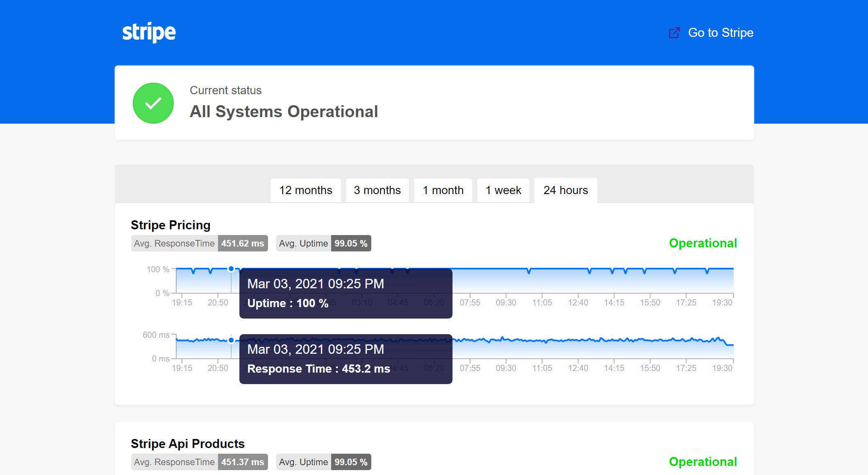Select the 1 month time range
The width and height of the screenshot is (868, 475).
click(443, 190)
